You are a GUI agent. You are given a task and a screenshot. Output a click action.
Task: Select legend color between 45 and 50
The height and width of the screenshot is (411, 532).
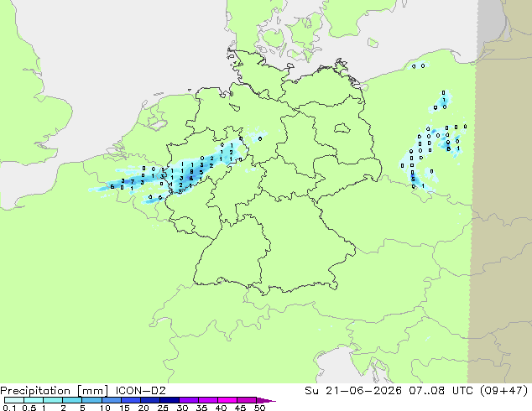(x=247, y=400)
